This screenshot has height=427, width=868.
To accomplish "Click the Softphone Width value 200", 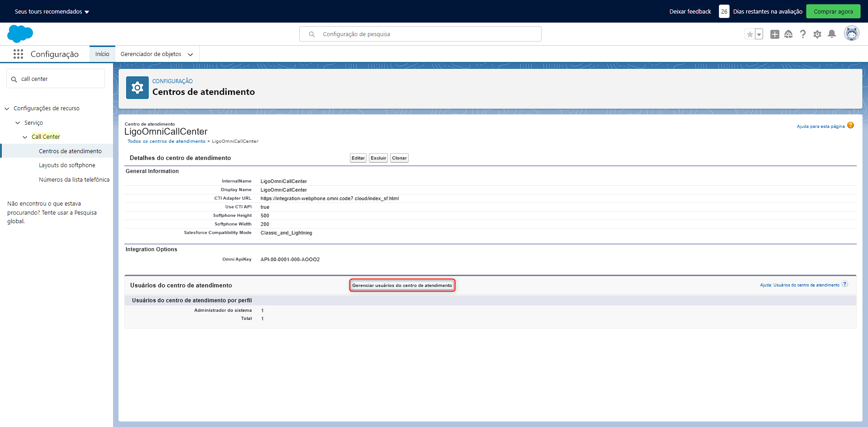I will coord(265,224).
